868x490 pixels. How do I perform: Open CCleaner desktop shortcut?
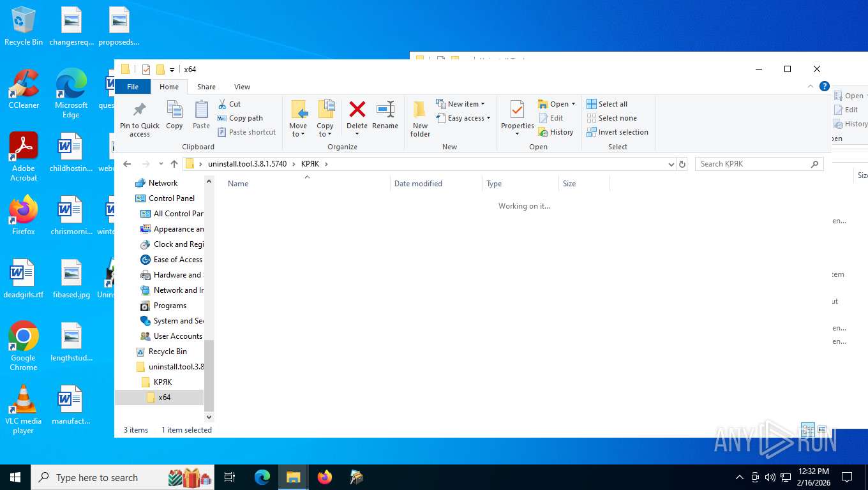24,89
